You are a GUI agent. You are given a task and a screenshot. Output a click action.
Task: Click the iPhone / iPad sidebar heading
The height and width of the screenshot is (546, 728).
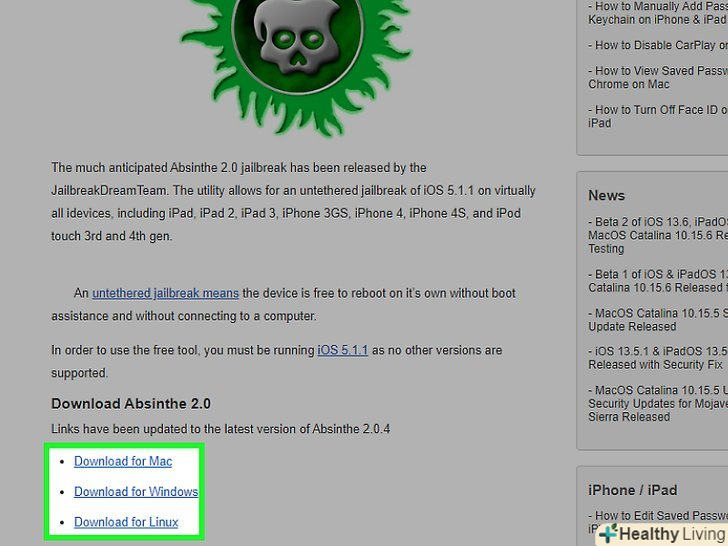pos(632,490)
